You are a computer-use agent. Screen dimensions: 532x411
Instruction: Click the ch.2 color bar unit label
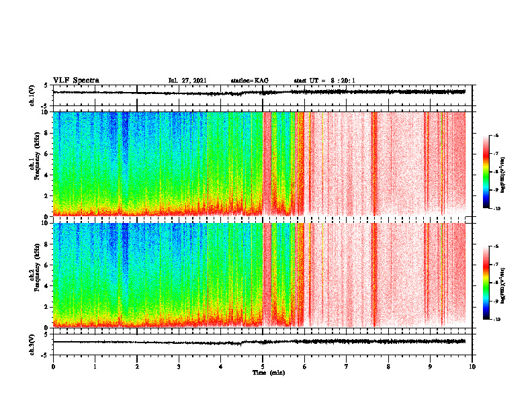coord(503,285)
